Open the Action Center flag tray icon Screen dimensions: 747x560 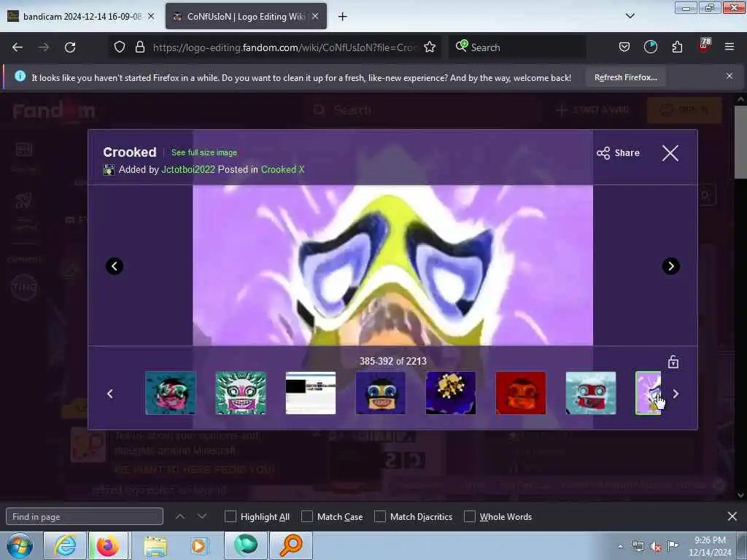(673, 545)
